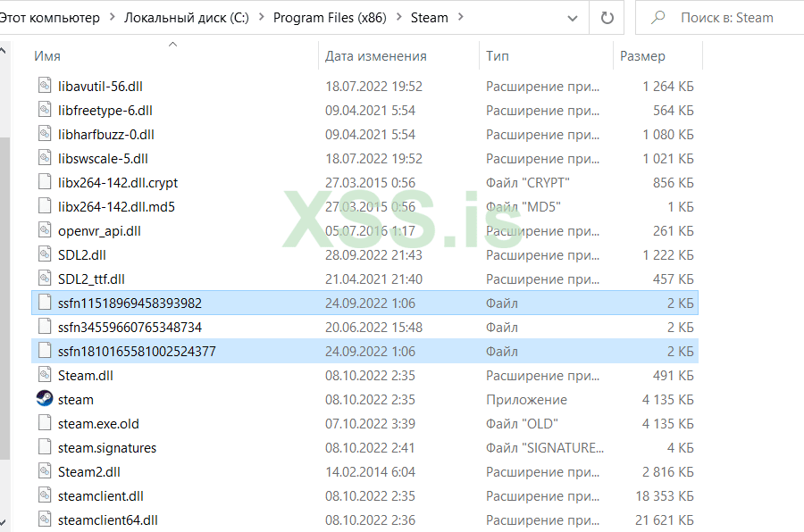Viewport: 804px width, 532px height.
Task: Click the SDL2_ttf.dll file icon
Action: [x=46, y=278]
